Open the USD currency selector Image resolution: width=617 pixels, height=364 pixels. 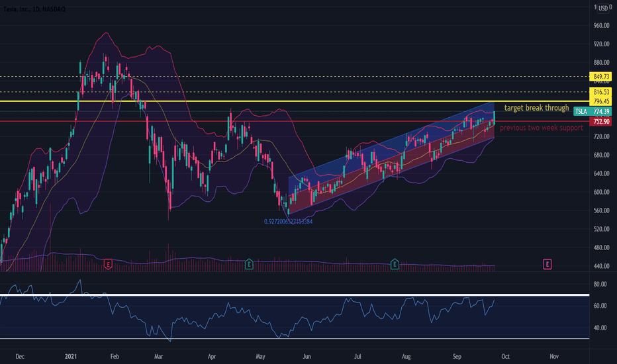[x=603, y=8]
